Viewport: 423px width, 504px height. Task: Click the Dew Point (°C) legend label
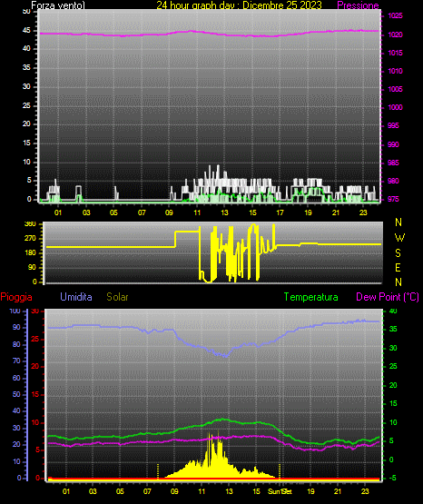[388, 297]
